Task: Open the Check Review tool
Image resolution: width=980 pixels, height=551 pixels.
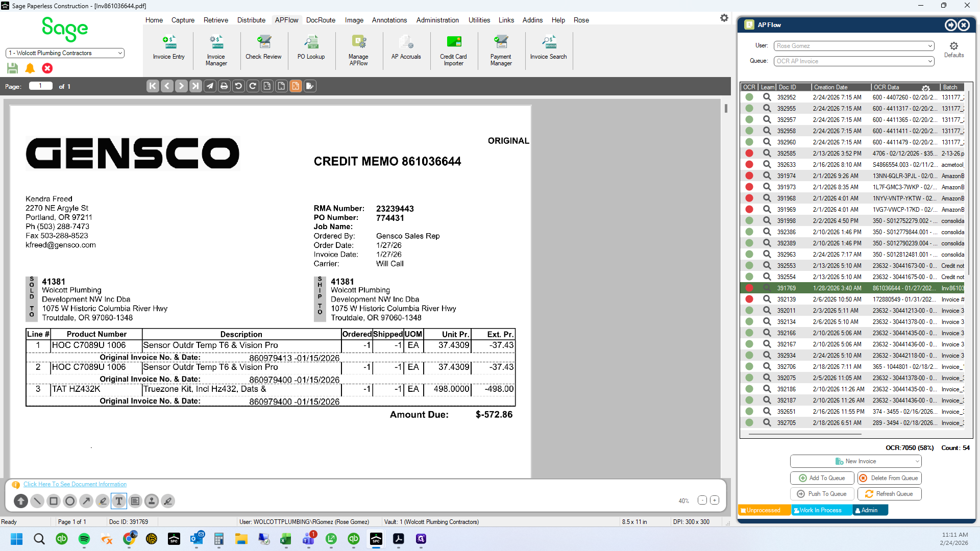Action: [263, 48]
